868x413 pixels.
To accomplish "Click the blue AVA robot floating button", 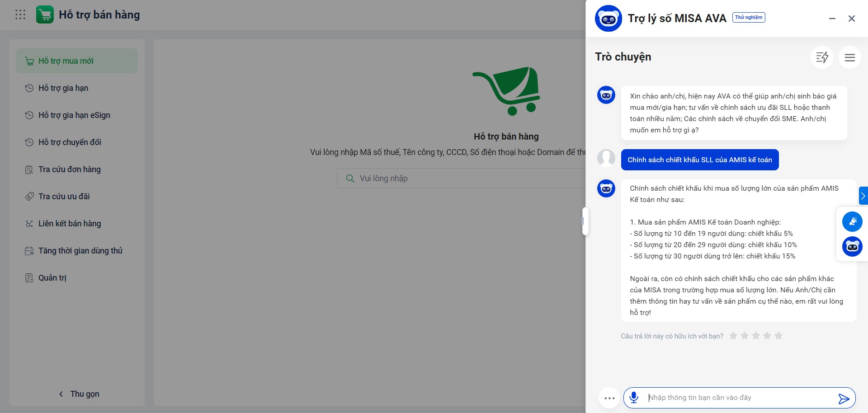I will 852,247.
